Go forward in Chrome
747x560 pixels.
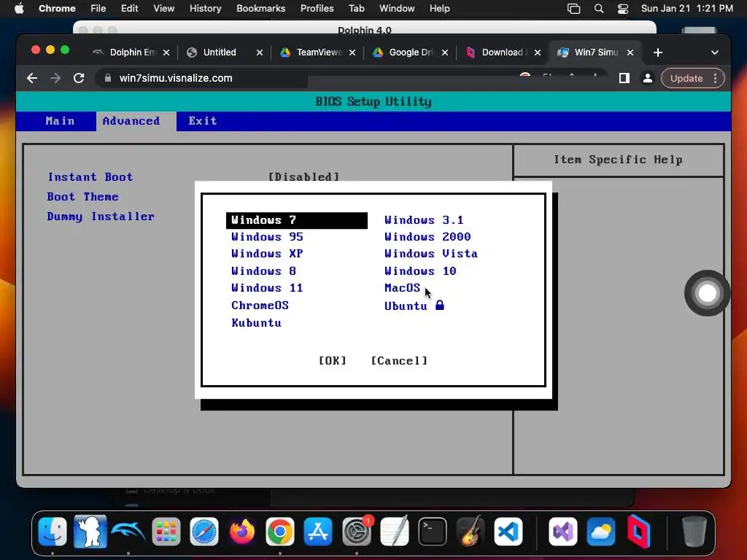point(55,78)
